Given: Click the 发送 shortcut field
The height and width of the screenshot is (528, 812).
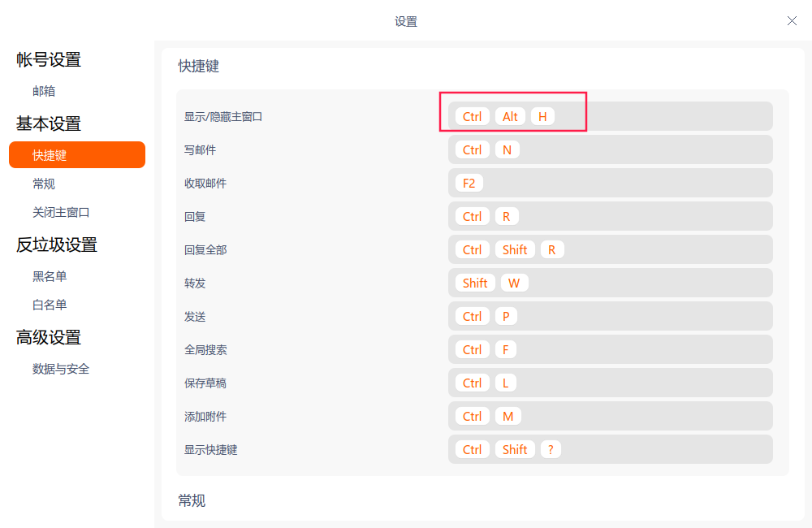Looking at the screenshot, I should click(x=610, y=316).
